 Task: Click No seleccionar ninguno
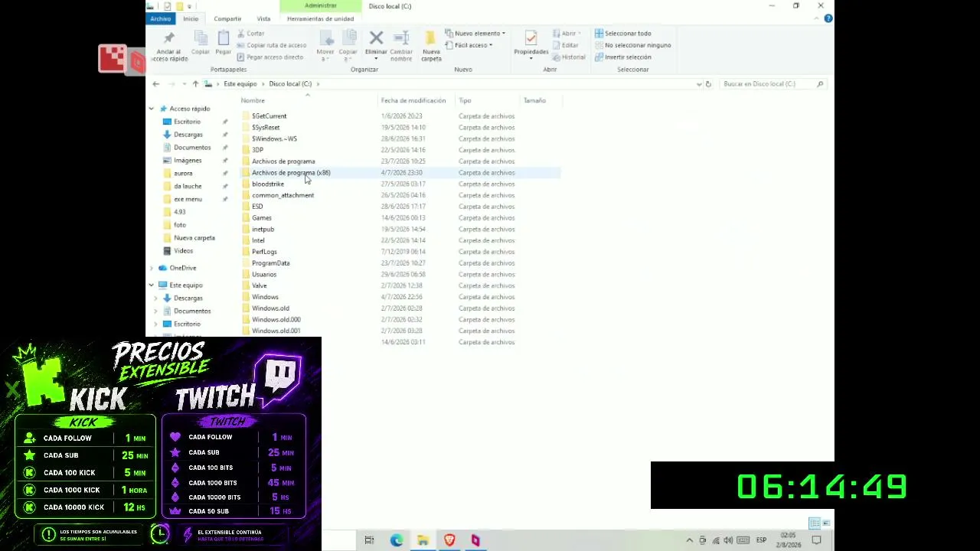pos(632,45)
